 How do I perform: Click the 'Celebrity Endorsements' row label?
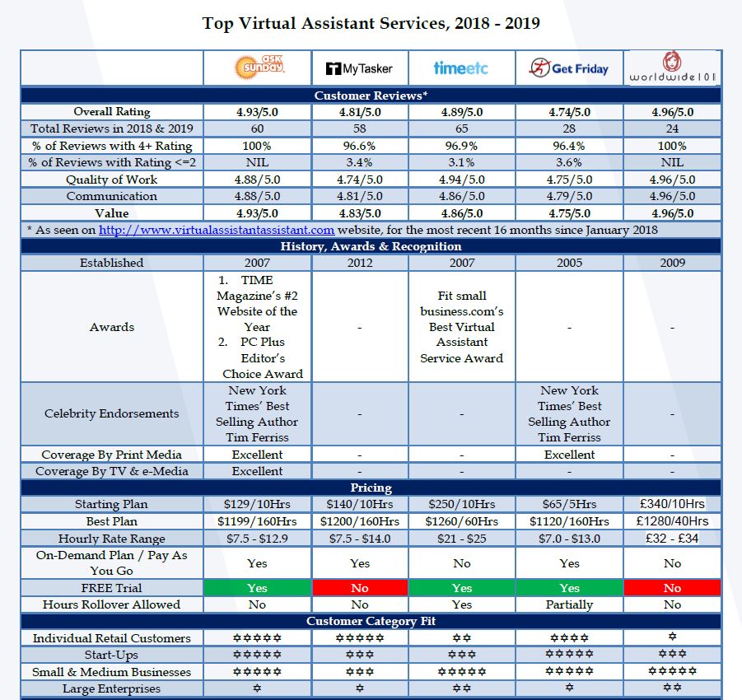112,413
